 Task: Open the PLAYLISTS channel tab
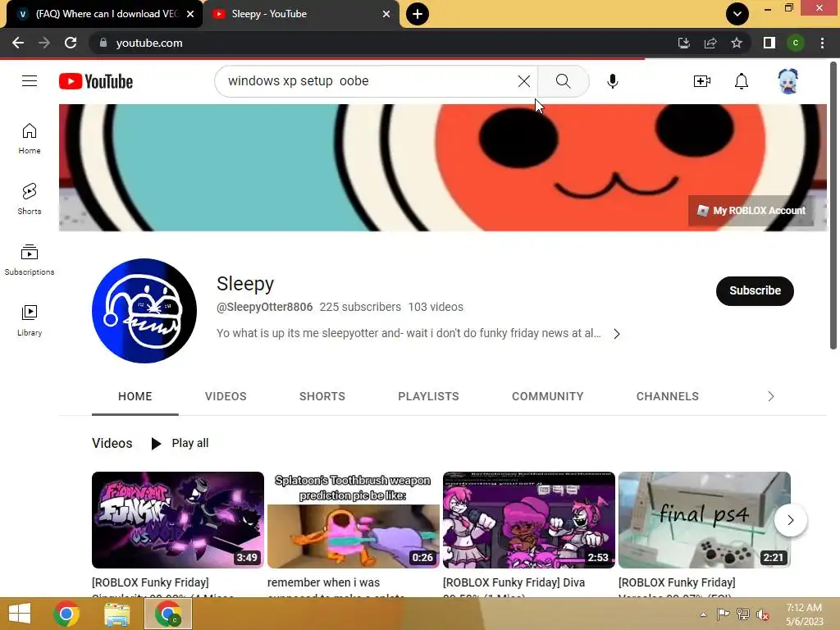pyautogui.click(x=428, y=396)
